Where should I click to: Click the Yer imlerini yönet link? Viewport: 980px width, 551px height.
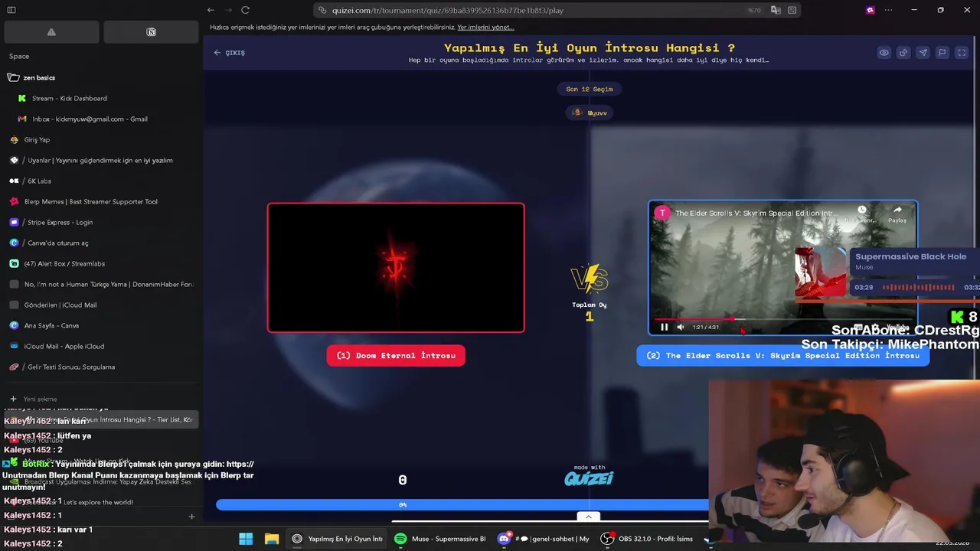click(x=485, y=27)
